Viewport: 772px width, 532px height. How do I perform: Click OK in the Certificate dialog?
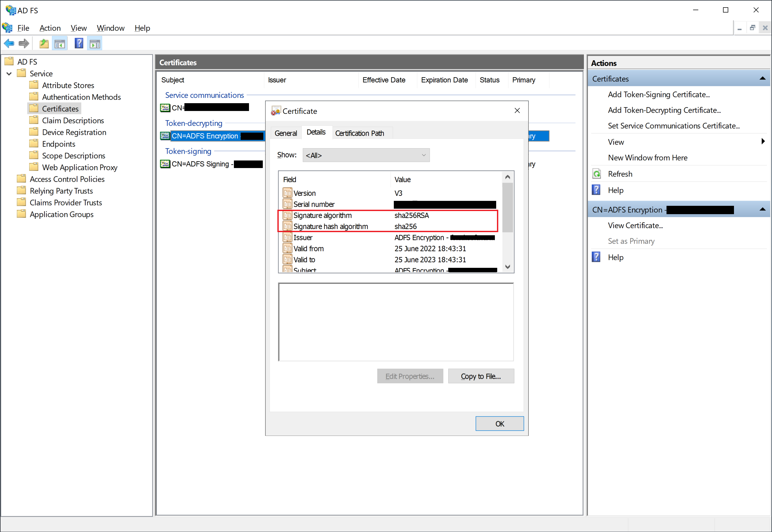click(x=500, y=424)
